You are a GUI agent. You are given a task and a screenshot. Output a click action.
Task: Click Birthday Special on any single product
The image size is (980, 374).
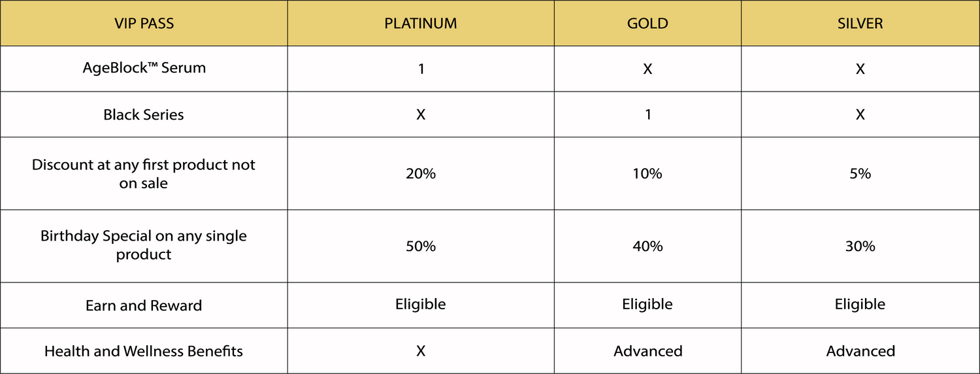pos(144,245)
